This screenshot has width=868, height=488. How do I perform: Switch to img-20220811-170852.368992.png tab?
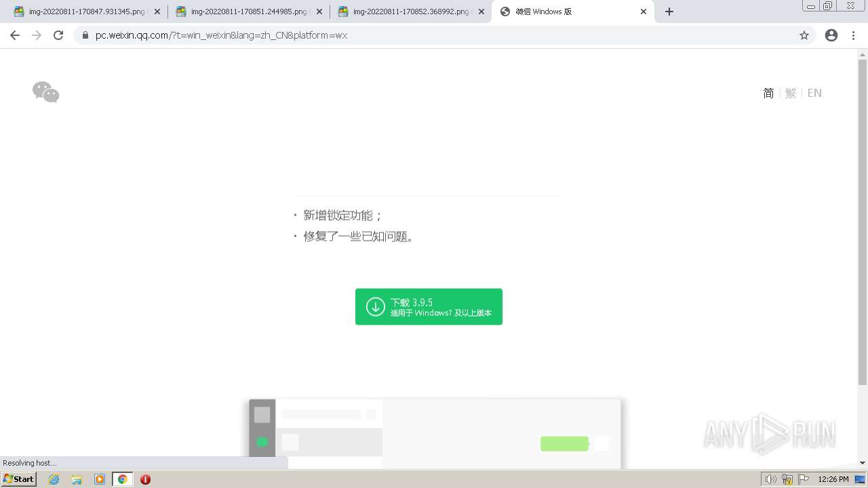(x=411, y=12)
